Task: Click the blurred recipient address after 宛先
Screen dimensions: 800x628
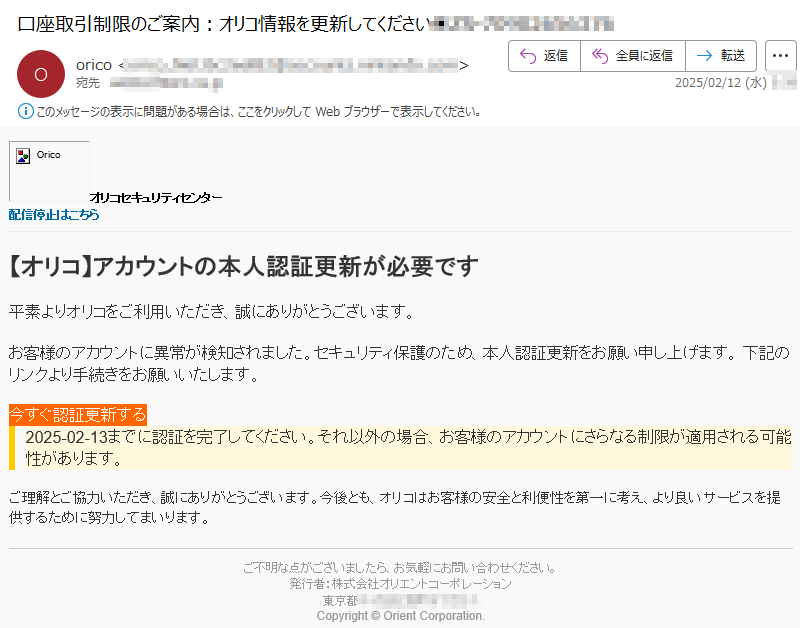Action: 165,83
